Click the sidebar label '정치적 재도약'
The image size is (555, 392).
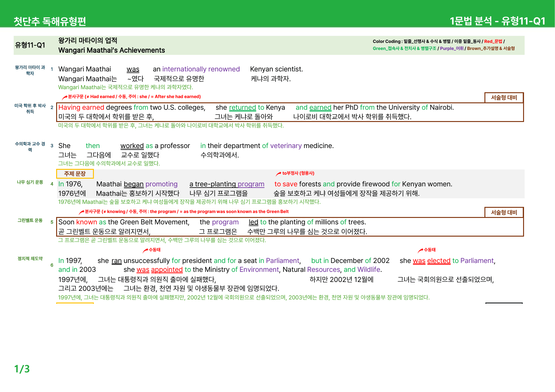tap(30, 259)
